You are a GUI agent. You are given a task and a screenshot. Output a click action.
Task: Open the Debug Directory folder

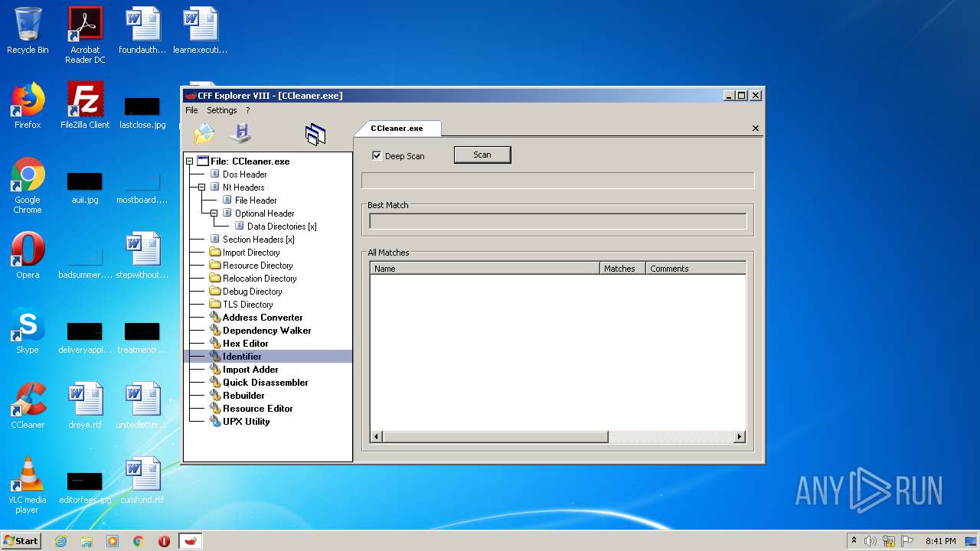pos(252,292)
